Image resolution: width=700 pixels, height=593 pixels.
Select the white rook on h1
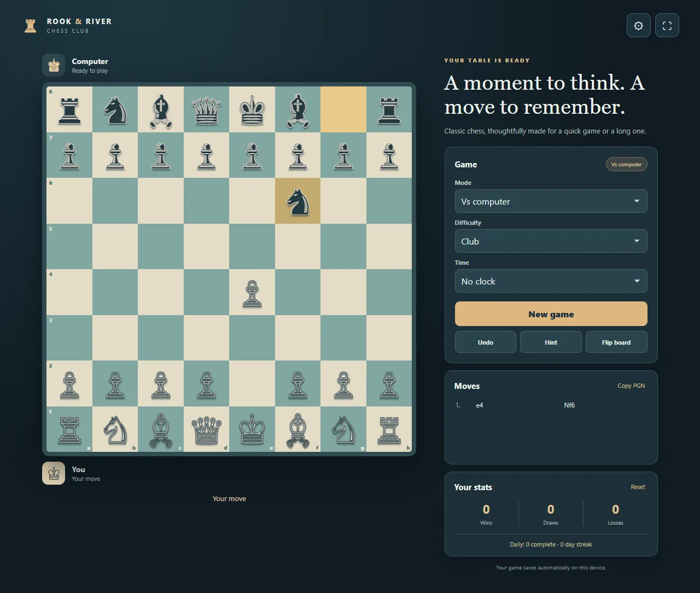389,429
